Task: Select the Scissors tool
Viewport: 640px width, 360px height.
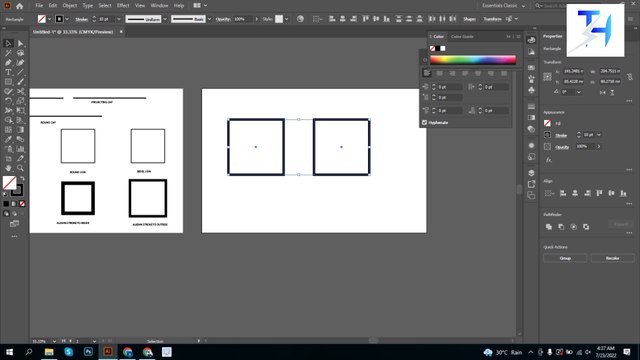Action: (20, 91)
